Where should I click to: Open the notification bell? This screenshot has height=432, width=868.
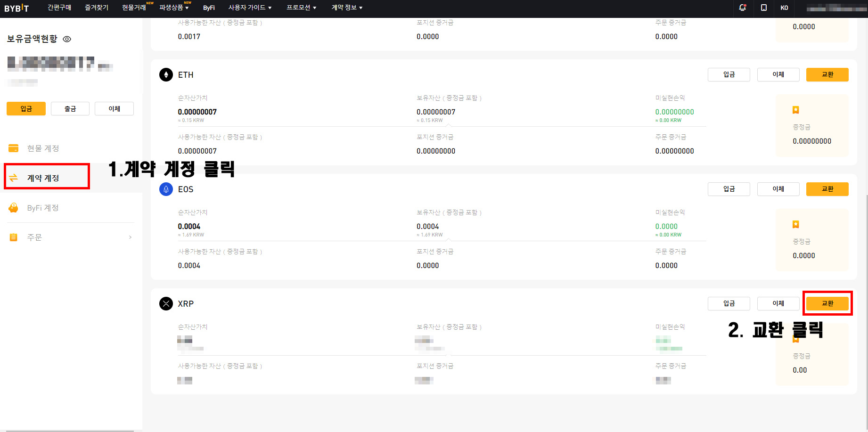743,8
